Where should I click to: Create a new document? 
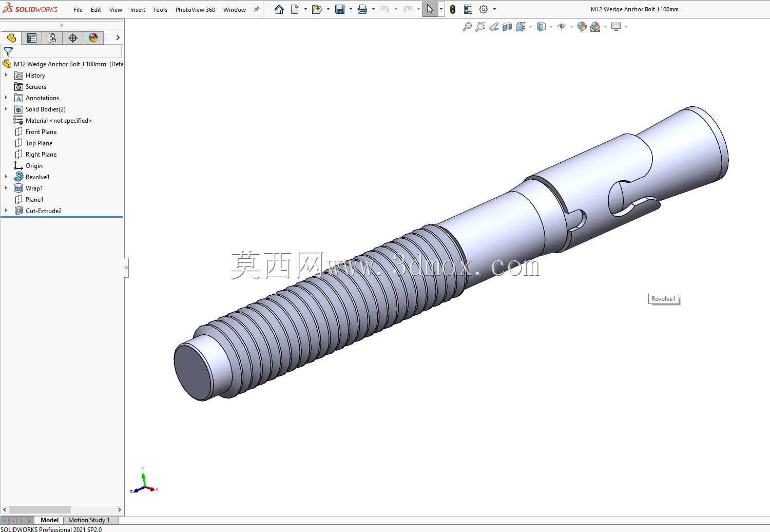coord(295,9)
